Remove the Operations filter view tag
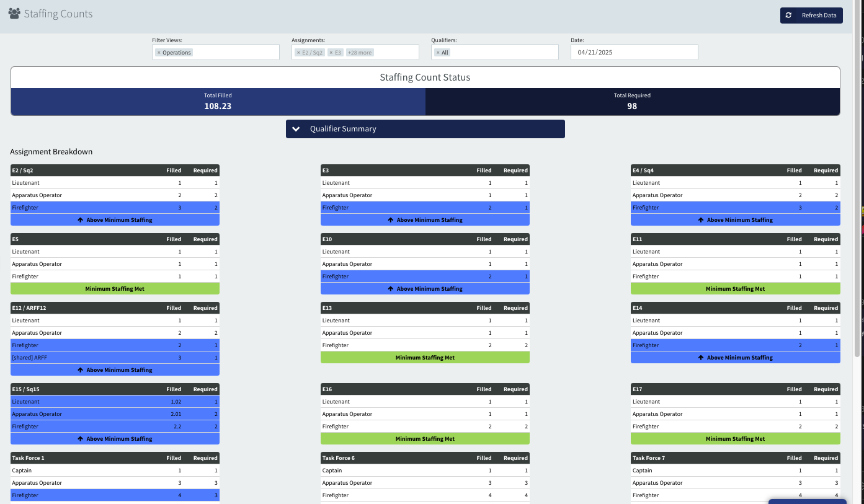 tap(159, 53)
